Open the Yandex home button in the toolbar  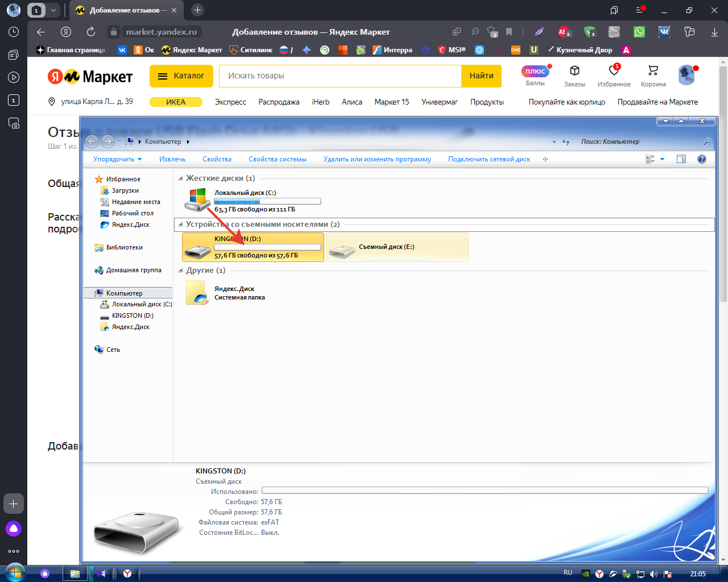[x=66, y=32]
